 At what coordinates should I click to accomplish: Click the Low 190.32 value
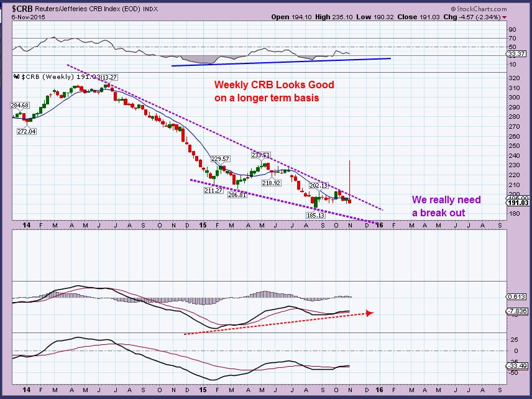(x=375, y=17)
